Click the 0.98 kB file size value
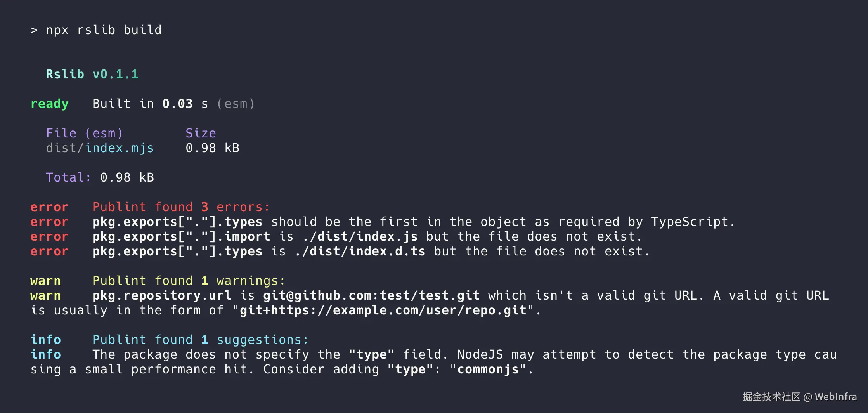The image size is (868, 413). coord(212,148)
